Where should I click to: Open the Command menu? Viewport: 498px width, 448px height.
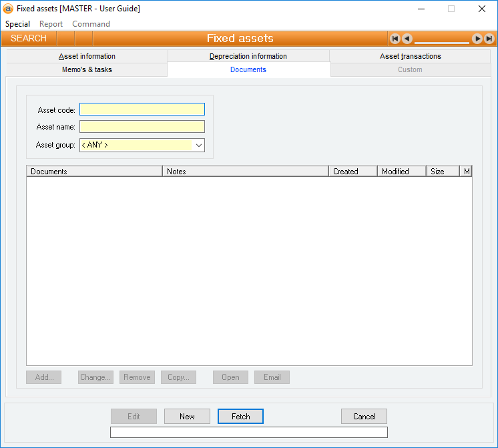coord(91,24)
